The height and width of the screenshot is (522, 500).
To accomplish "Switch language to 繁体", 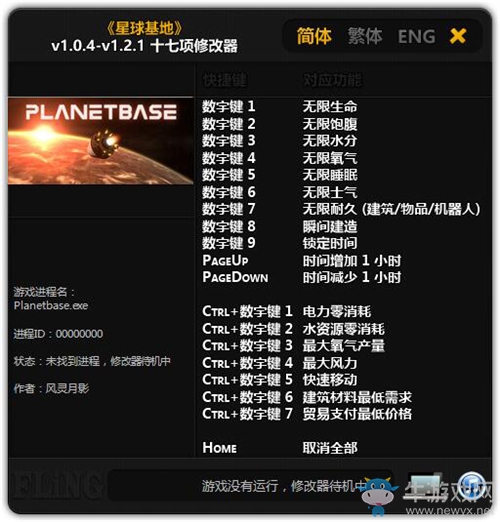I will [365, 36].
